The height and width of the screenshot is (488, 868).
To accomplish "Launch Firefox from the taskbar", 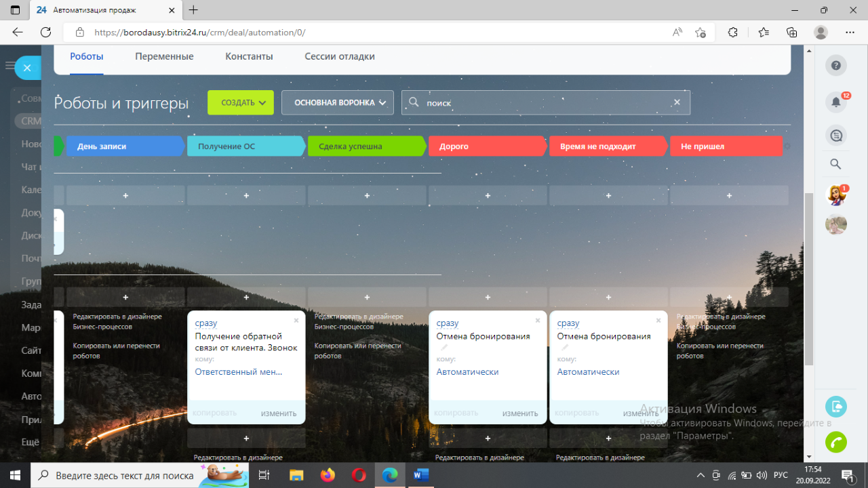I will click(328, 475).
